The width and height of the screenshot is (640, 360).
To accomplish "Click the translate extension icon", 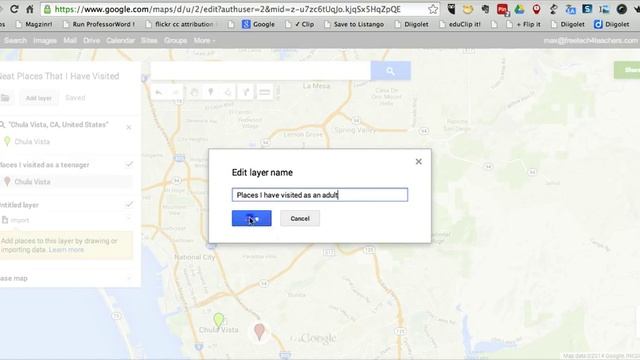I will 570,9.
